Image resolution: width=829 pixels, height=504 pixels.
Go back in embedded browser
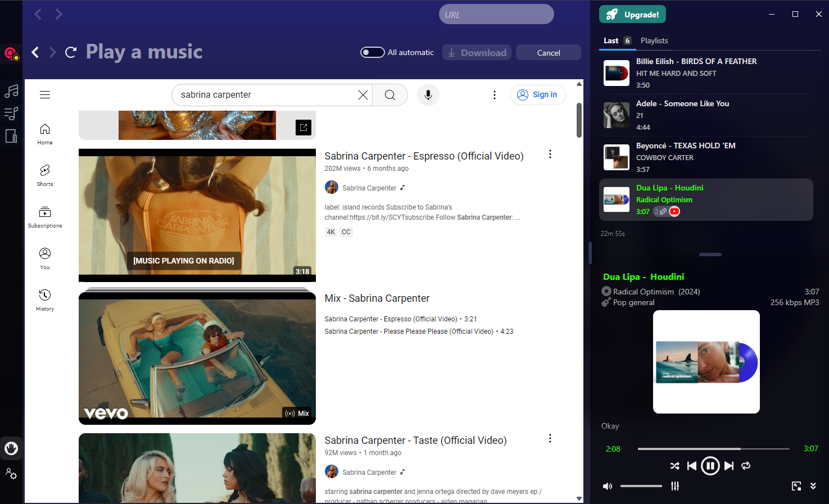pyautogui.click(x=35, y=52)
